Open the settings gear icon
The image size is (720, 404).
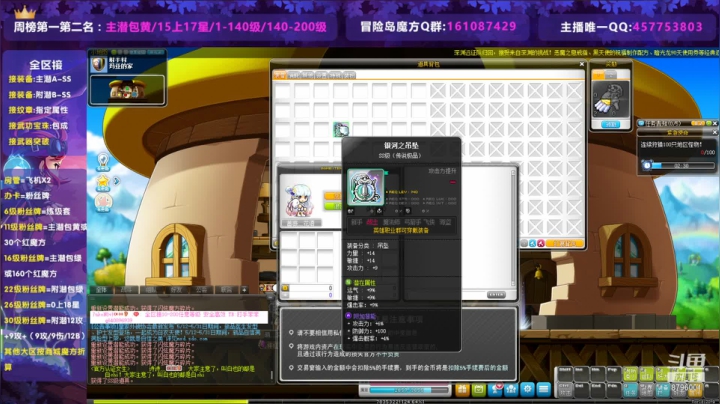[x=528, y=390]
